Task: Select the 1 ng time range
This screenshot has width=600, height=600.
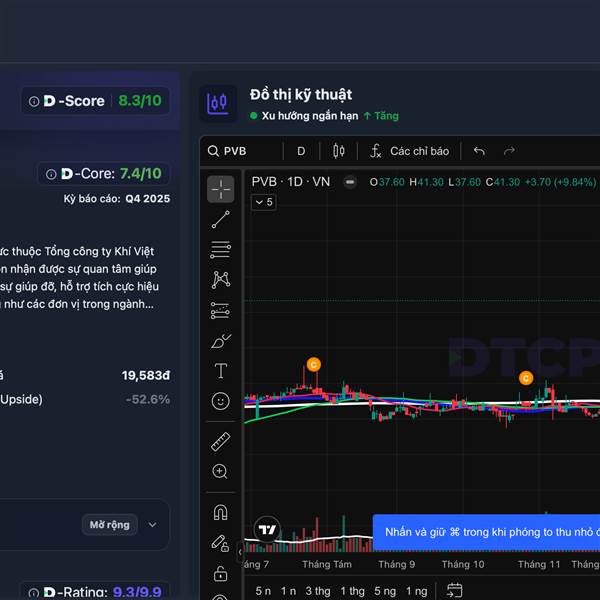Action: pos(417,591)
